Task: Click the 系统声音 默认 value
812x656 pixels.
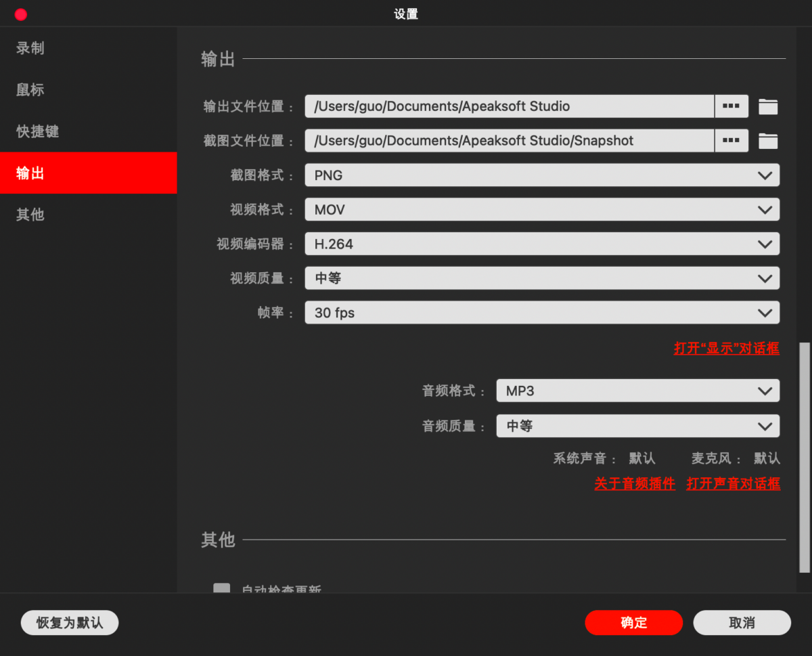Action: (x=642, y=458)
